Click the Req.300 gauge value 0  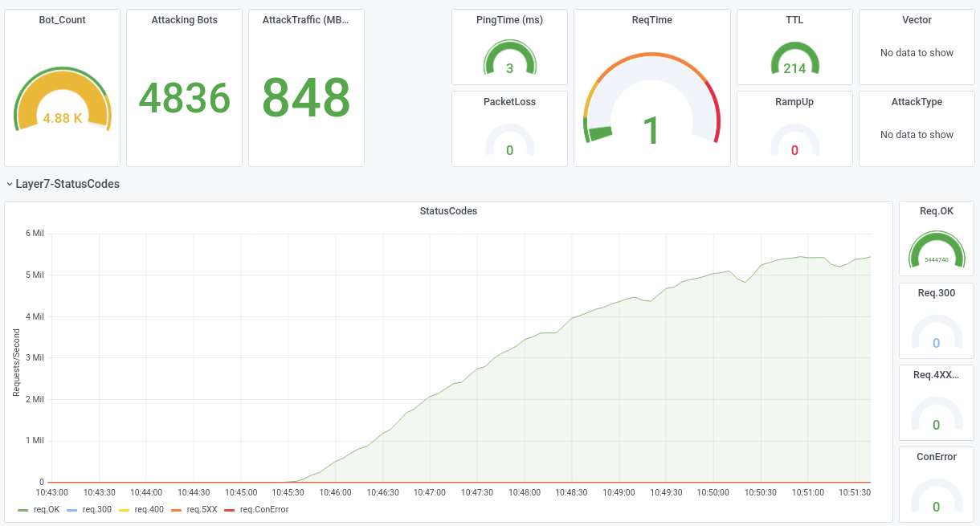point(936,344)
